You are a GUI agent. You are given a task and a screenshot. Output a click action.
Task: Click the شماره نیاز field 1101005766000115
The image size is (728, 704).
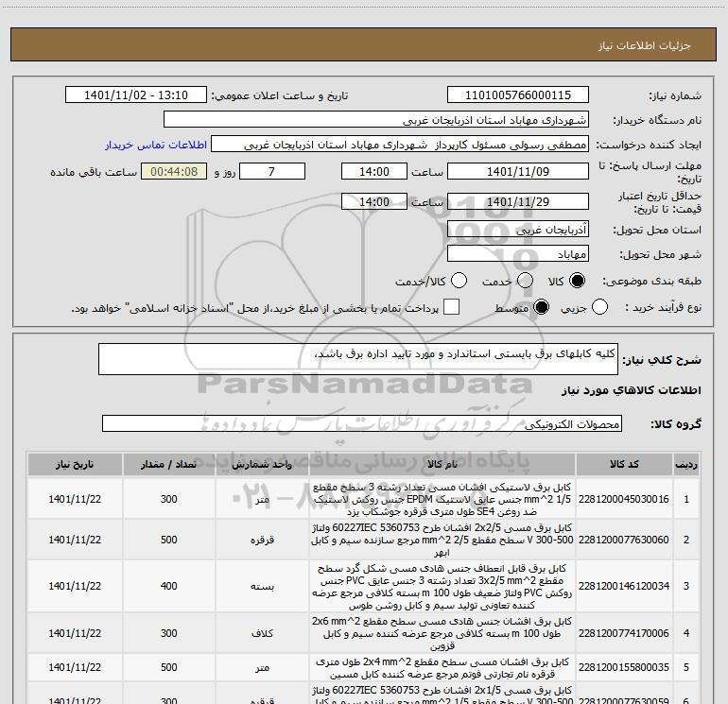pos(518,95)
